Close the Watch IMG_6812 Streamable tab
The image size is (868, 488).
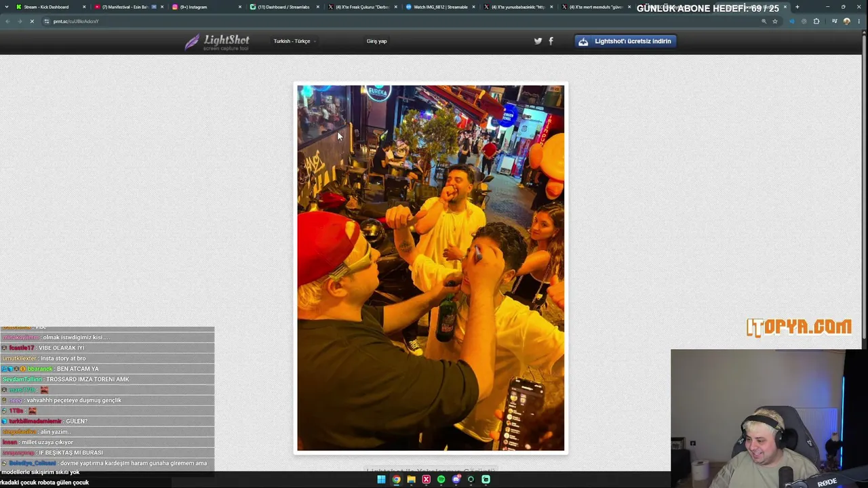click(473, 7)
